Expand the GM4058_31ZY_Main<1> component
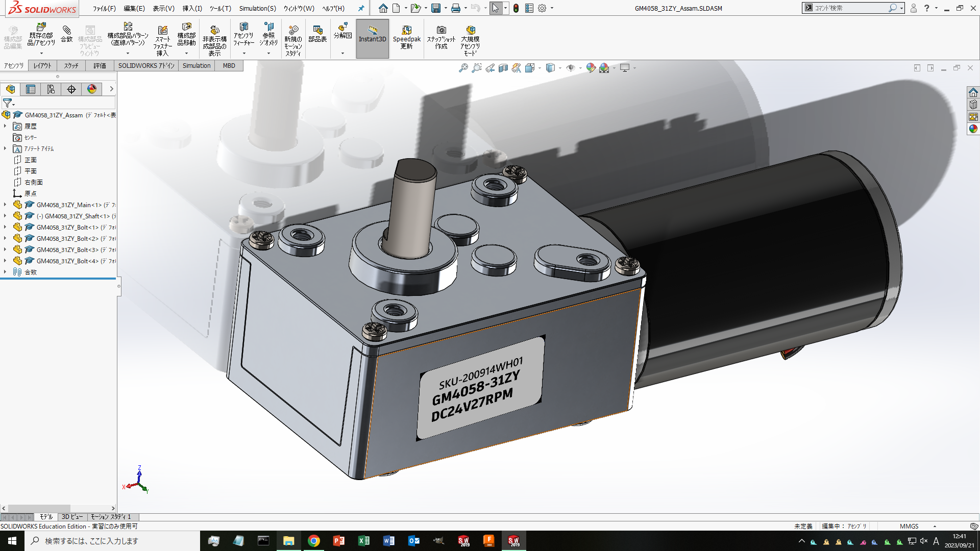The image size is (980, 551). coord(5,205)
